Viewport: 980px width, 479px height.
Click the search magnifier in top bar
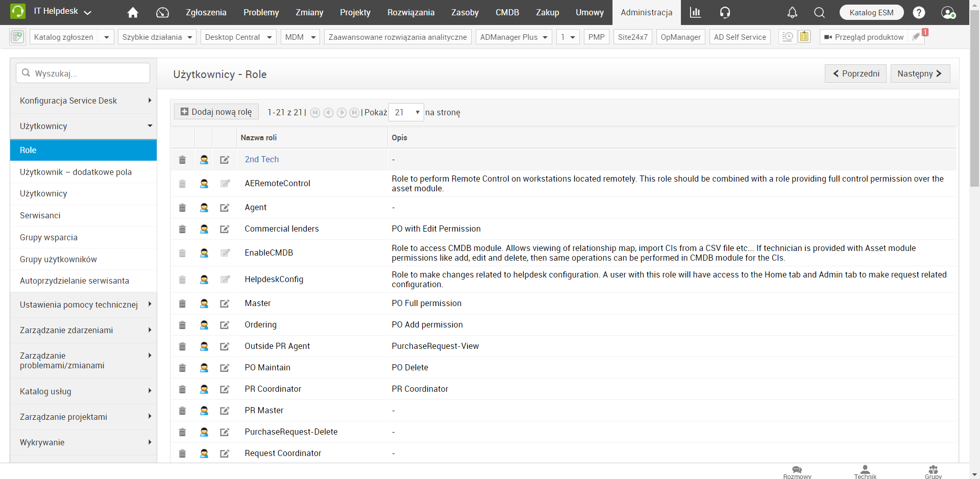(819, 13)
